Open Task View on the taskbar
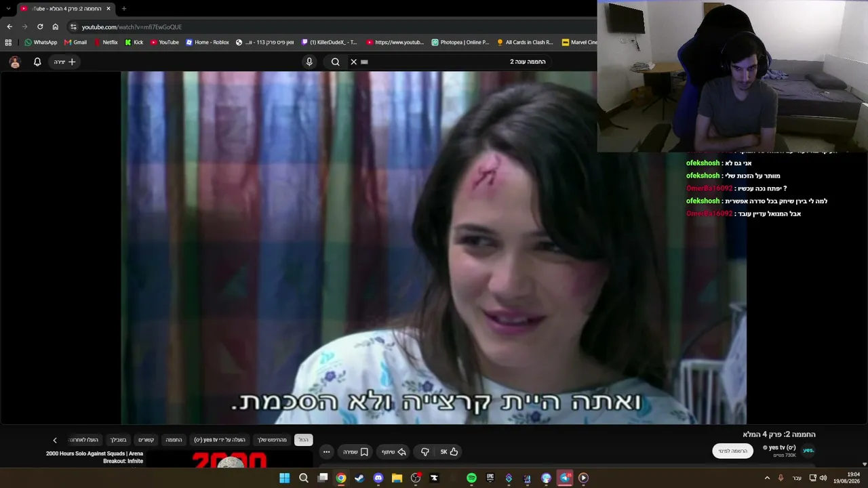 click(323, 478)
